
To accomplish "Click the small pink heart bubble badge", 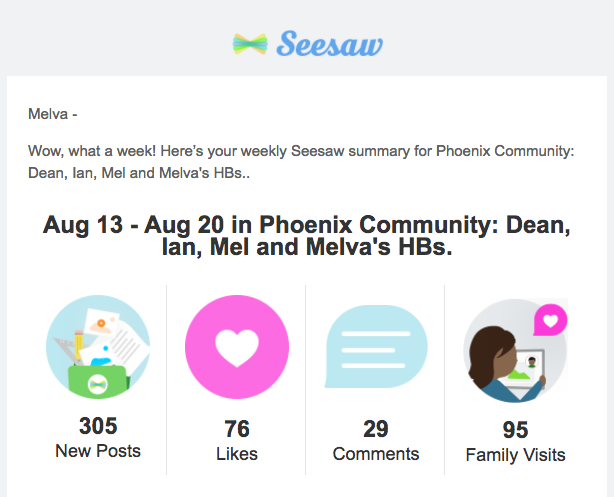I will click(550, 320).
